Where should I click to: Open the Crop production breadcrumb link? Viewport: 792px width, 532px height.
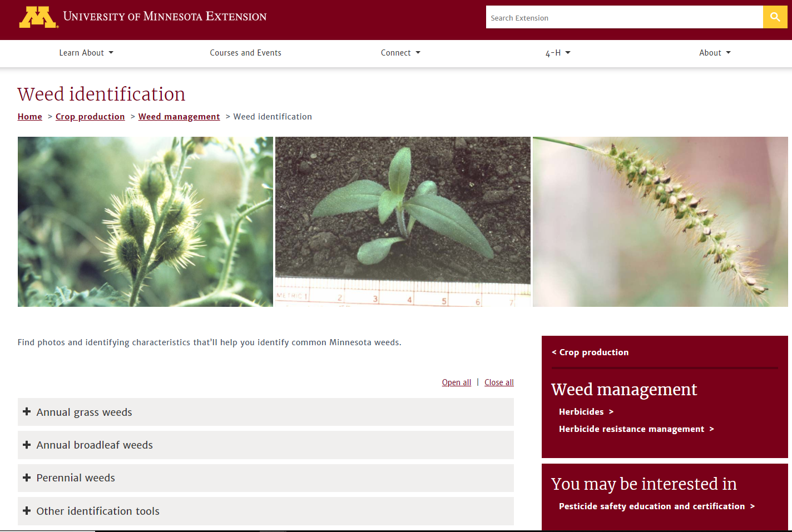(x=90, y=117)
